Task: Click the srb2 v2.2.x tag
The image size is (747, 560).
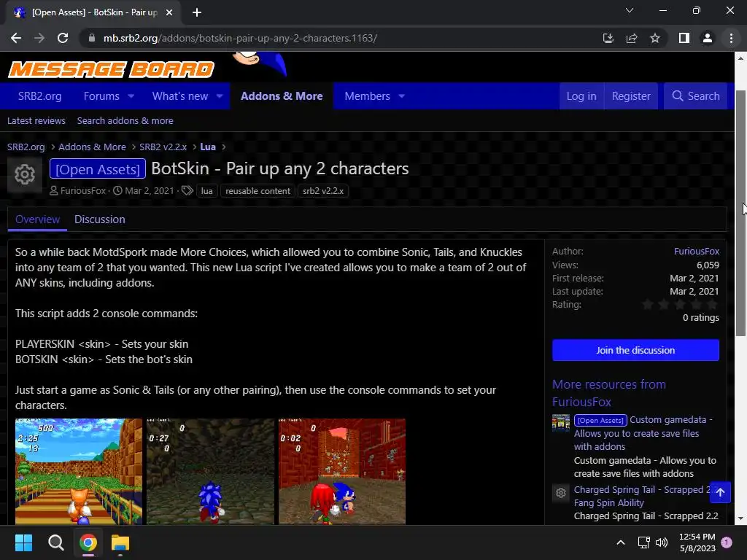Action: (x=323, y=191)
